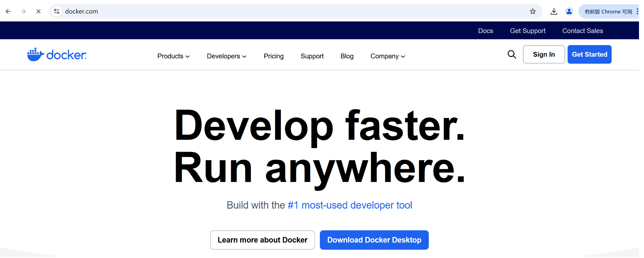Open the Pricing page
This screenshot has width=644, height=258.
pos(274,56)
